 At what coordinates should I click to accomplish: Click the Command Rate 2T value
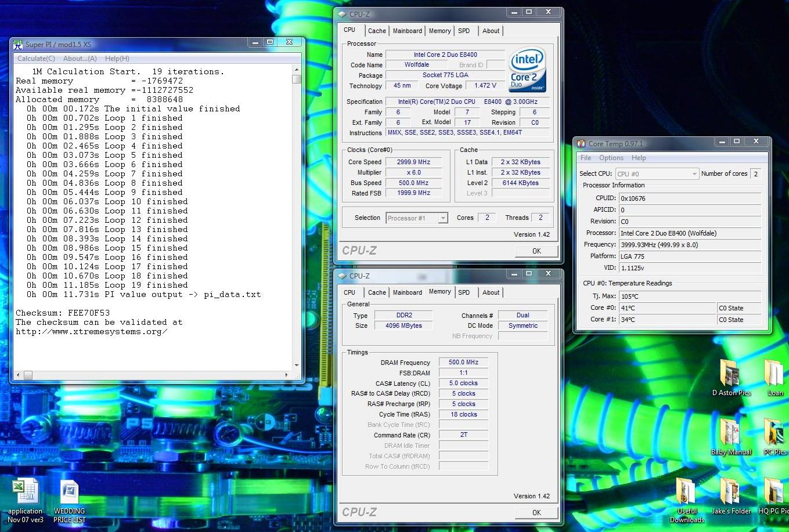pos(463,435)
